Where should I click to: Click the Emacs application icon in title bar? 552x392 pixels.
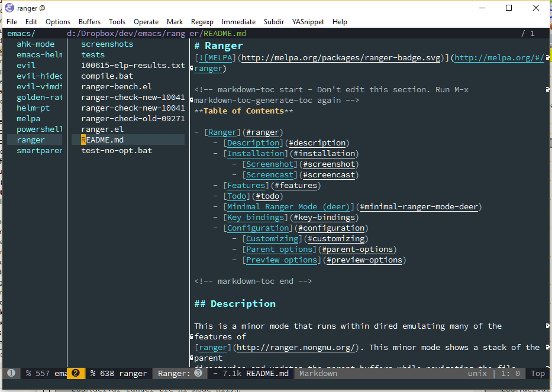(9, 8)
